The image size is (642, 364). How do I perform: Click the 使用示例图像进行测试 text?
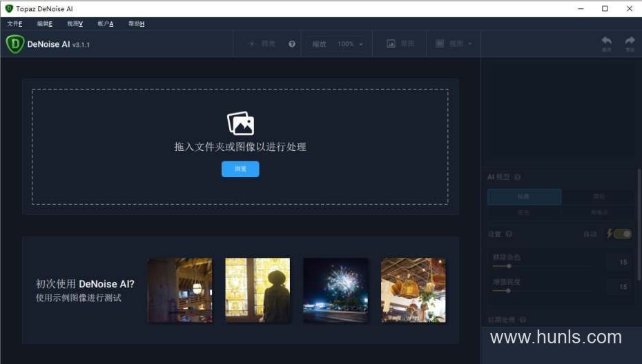coord(79,298)
